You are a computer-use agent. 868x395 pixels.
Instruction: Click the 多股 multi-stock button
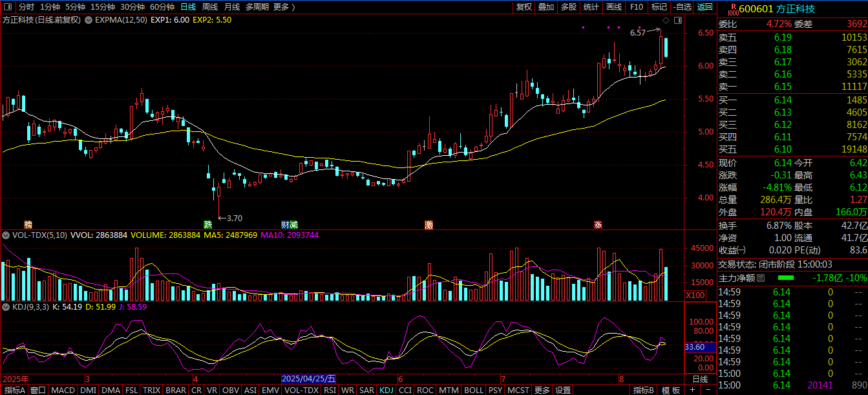coord(569,7)
